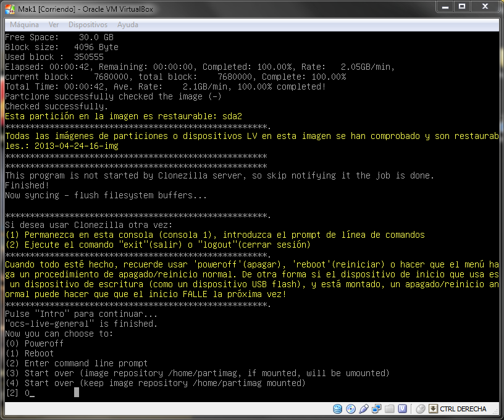Click the '(1) Permanezca en esta consola' line
This screenshot has width=504, height=420.
[215, 235]
